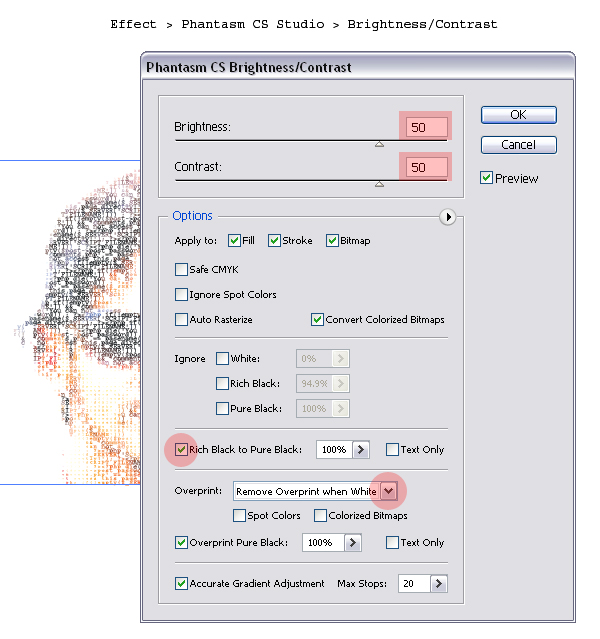This screenshot has width=600, height=639.
Task: Open Overprint Pure Black percentage arrow
Action: coord(353,542)
